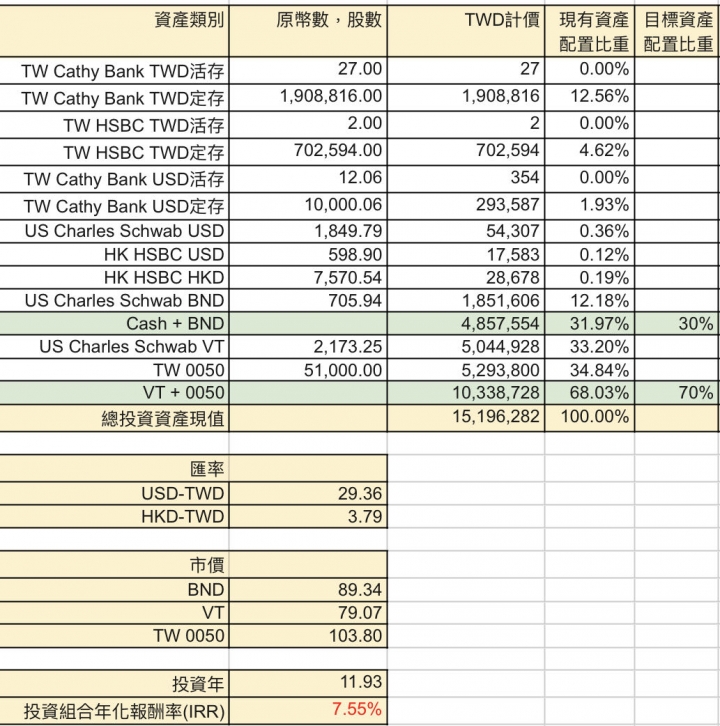Click the TWD value 1,851,606
This screenshot has width=720, height=726.
pos(466,300)
